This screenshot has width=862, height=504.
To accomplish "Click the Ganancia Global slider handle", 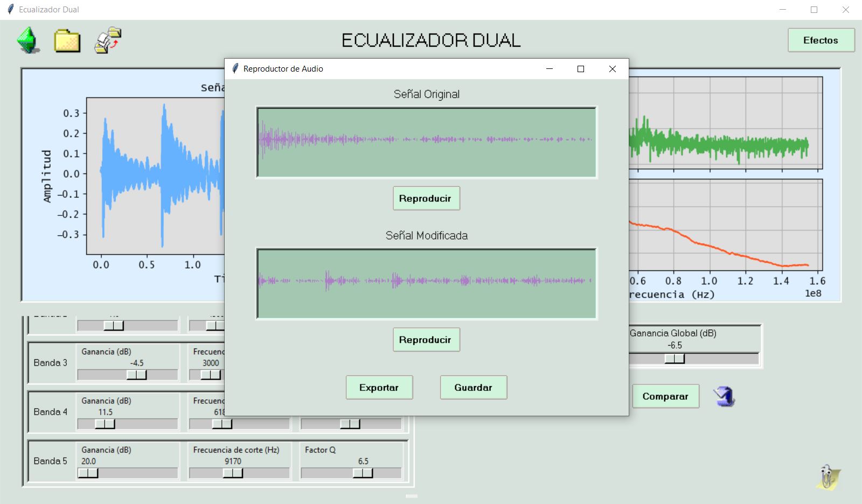I will pos(675,359).
